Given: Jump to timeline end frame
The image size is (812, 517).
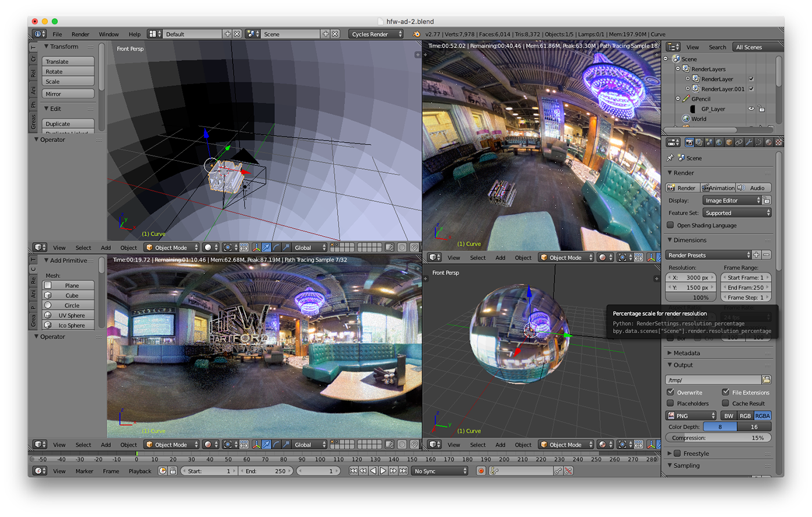Looking at the screenshot, I should coord(403,471).
